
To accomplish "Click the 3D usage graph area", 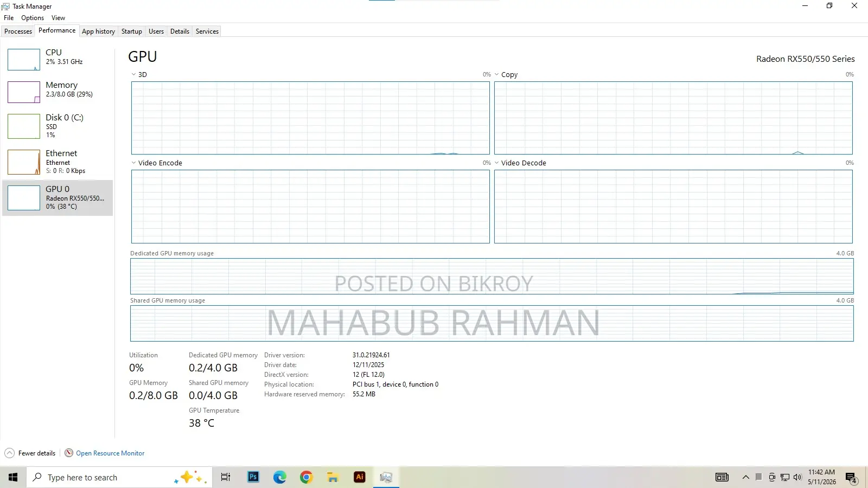I will click(x=310, y=118).
